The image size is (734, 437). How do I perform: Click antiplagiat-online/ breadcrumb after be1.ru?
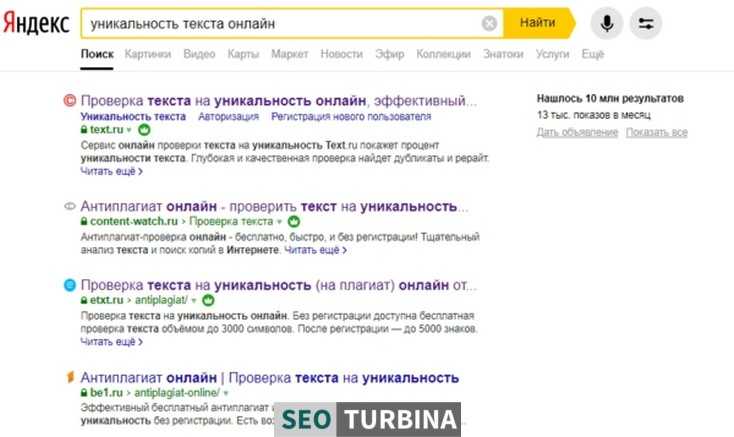pos(177,393)
